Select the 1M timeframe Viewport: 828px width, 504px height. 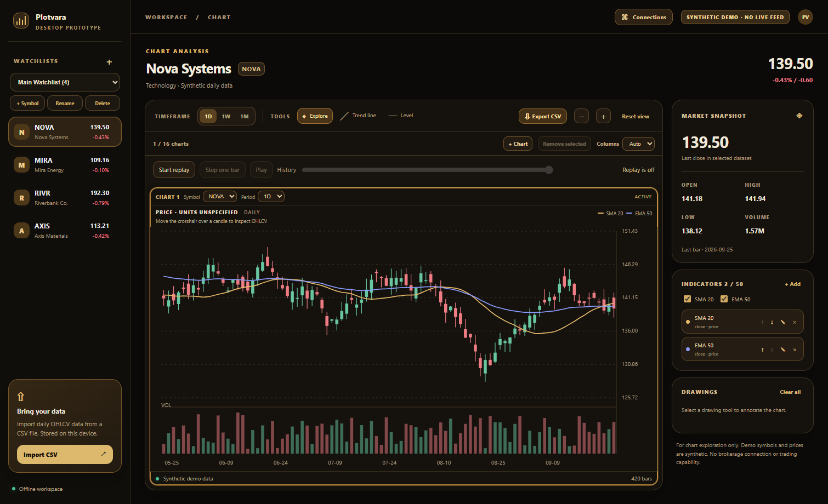click(245, 116)
